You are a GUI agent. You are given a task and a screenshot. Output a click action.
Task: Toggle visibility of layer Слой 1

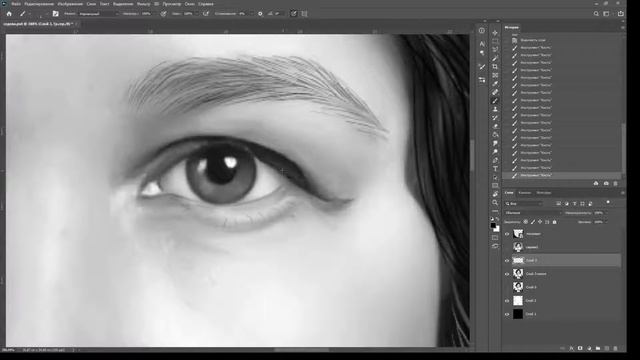[507, 314]
